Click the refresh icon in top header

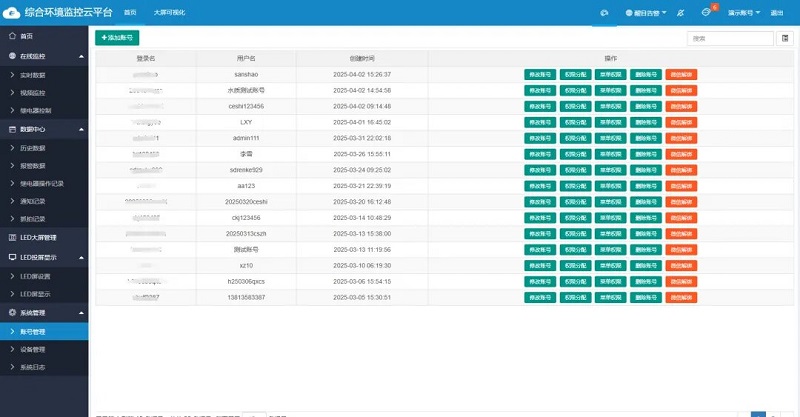pos(604,12)
